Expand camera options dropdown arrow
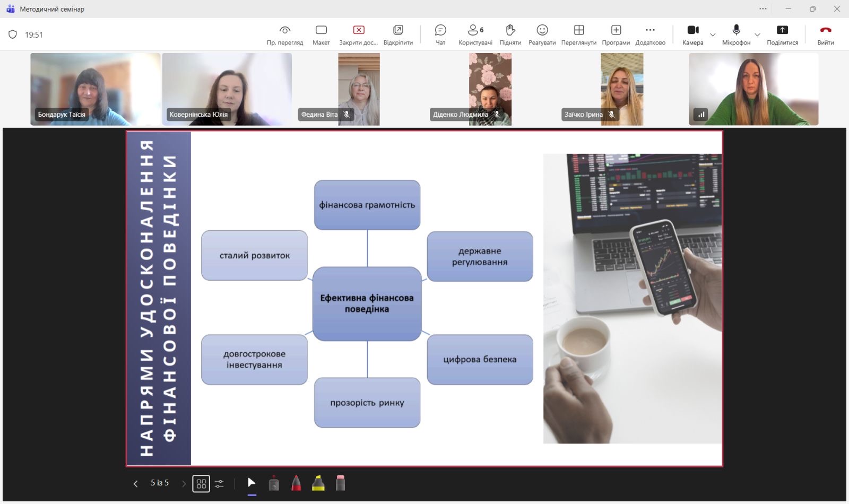 point(713,35)
